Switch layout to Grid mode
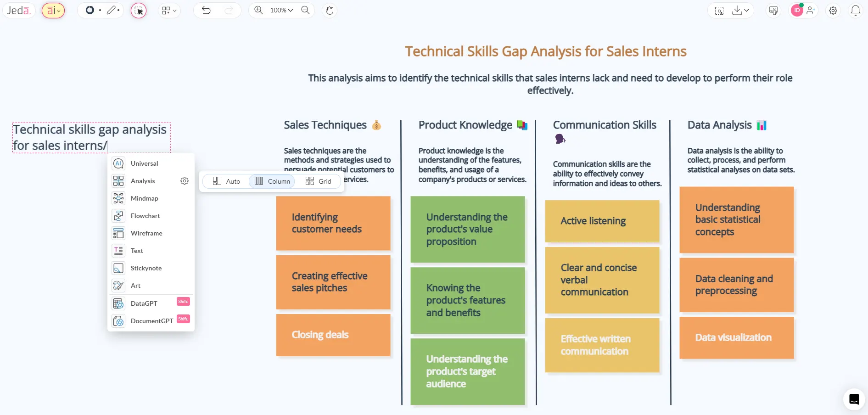 (319, 181)
